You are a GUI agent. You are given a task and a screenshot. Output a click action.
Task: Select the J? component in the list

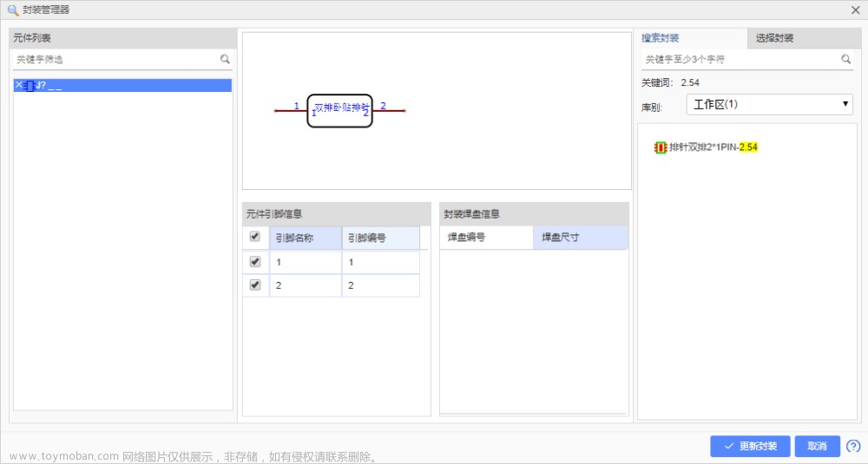coord(122,85)
